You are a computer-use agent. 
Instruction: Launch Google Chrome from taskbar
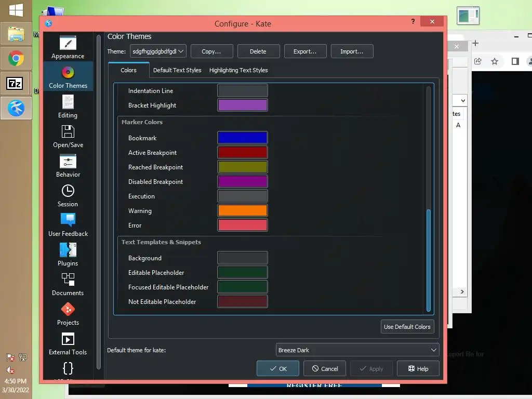16,58
